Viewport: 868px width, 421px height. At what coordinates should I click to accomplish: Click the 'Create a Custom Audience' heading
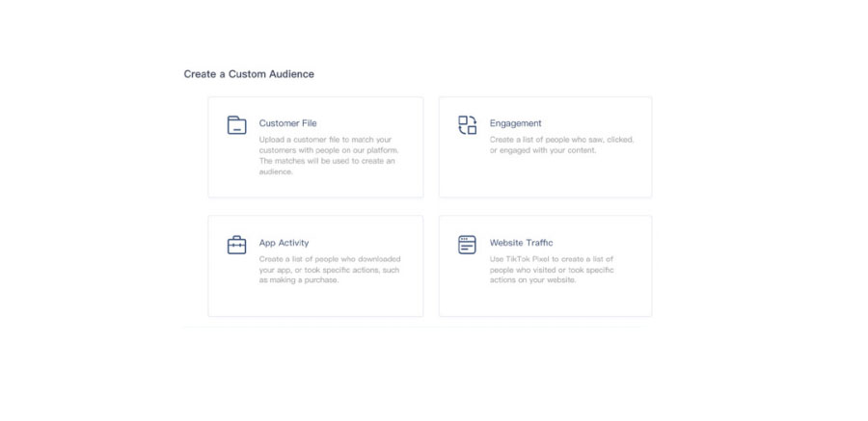pos(249,74)
